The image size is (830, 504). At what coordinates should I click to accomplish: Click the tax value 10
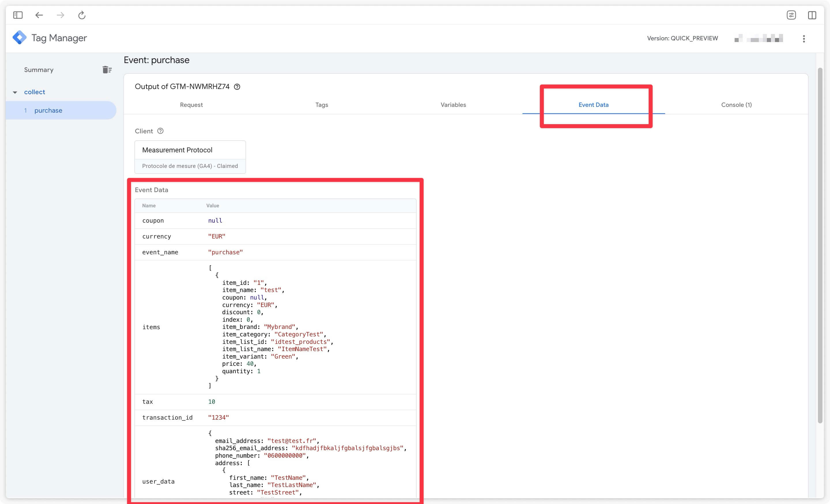[212, 402]
